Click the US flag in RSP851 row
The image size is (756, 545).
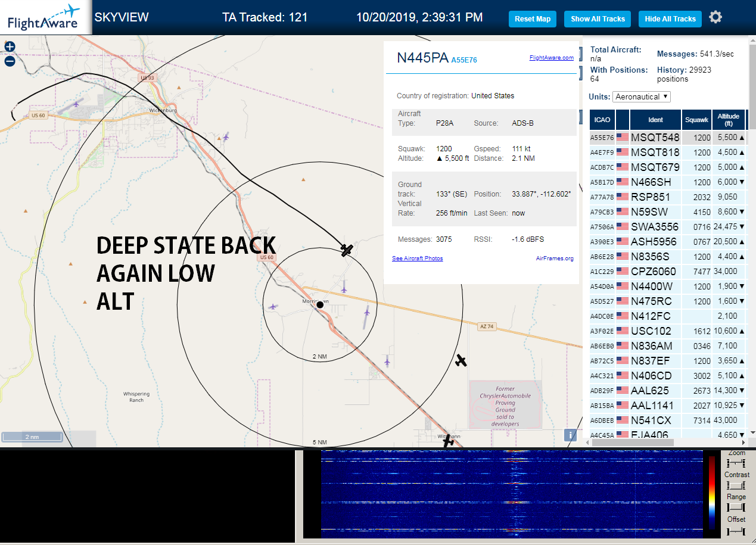[x=623, y=197]
